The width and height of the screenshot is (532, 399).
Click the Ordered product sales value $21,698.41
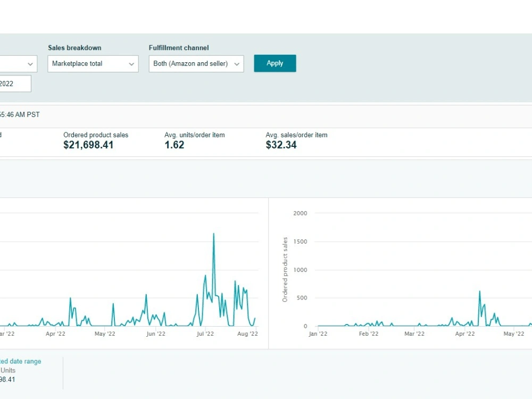pyautogui.click(x=88, y=145)
